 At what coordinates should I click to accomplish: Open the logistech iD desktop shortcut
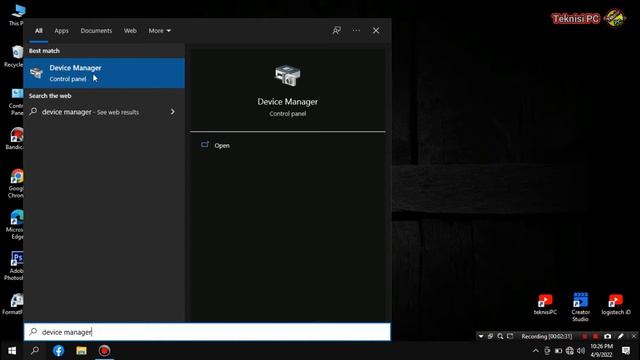click(616, 304)
